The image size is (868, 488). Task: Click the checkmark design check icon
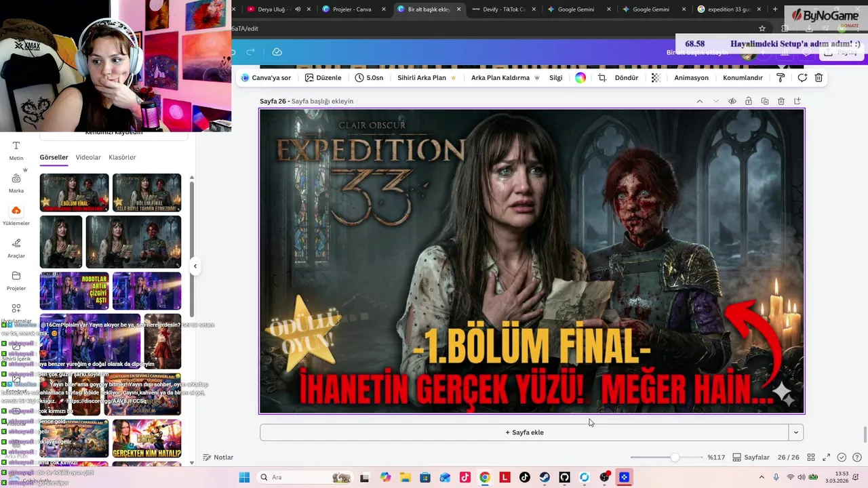pyautogui.click(x=842, y=457)
